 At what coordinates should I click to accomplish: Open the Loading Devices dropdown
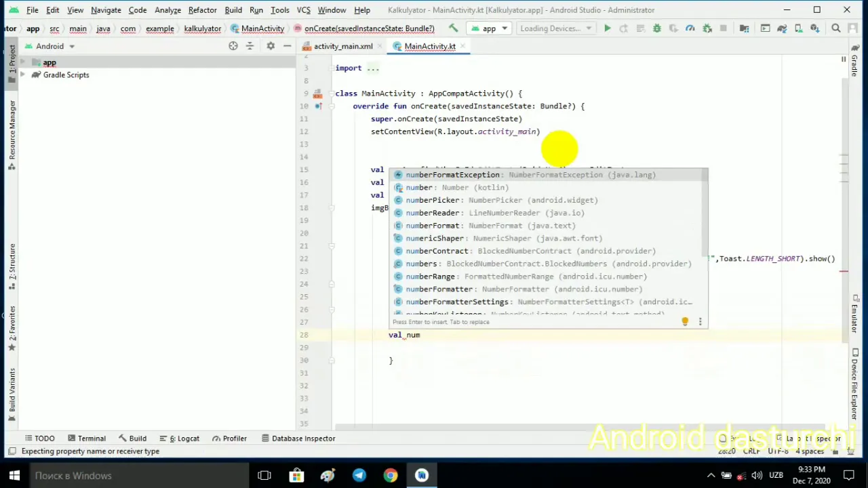coord(555,28)
